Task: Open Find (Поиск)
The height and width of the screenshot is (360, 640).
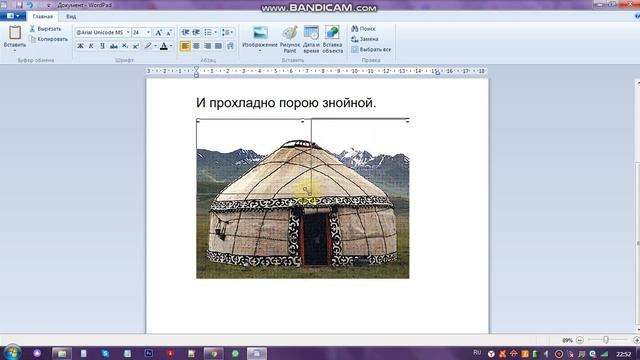Action: (363, 29)
